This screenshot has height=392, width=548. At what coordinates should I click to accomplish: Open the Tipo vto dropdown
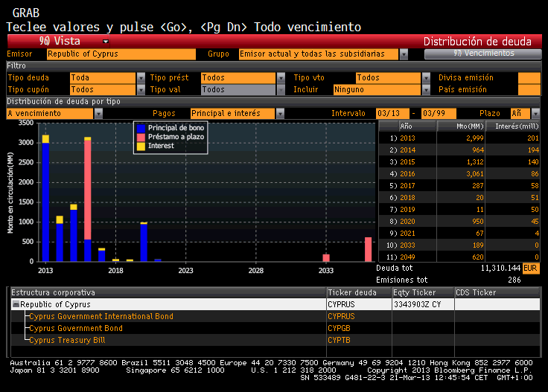[425, 77]
